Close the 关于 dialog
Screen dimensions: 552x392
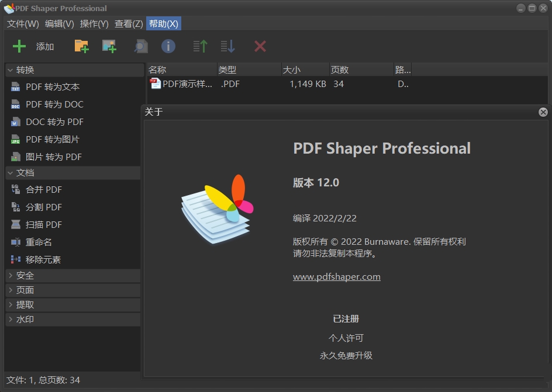pos(543,112)
